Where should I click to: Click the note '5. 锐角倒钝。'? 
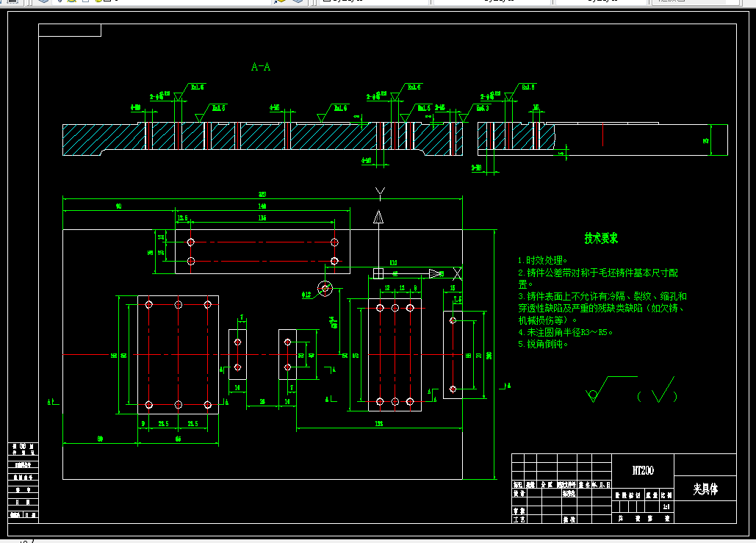point(543,345)
